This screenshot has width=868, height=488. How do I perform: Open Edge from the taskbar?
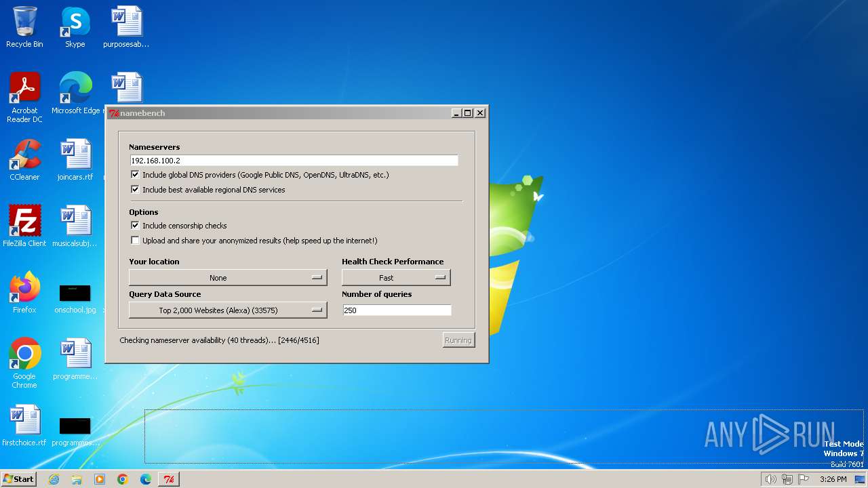[x=146, y=479]
